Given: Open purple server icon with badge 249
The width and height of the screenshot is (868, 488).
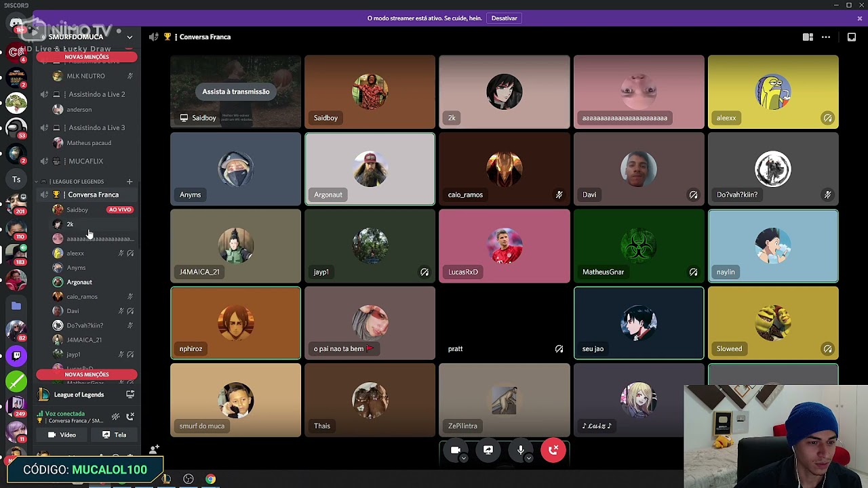Looking at the screenshot, I should pos(16,407).
